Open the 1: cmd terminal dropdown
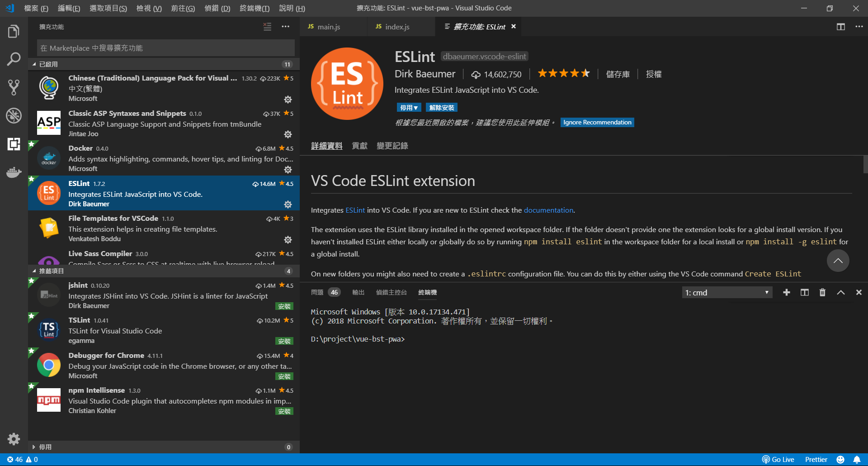 pyautogui.click(x=726, y=292)
